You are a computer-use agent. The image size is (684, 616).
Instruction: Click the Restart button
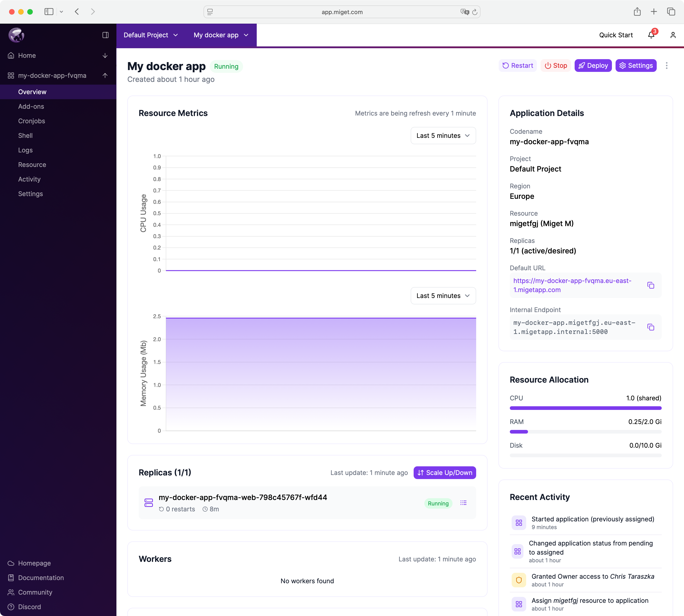tap(518, 66)
